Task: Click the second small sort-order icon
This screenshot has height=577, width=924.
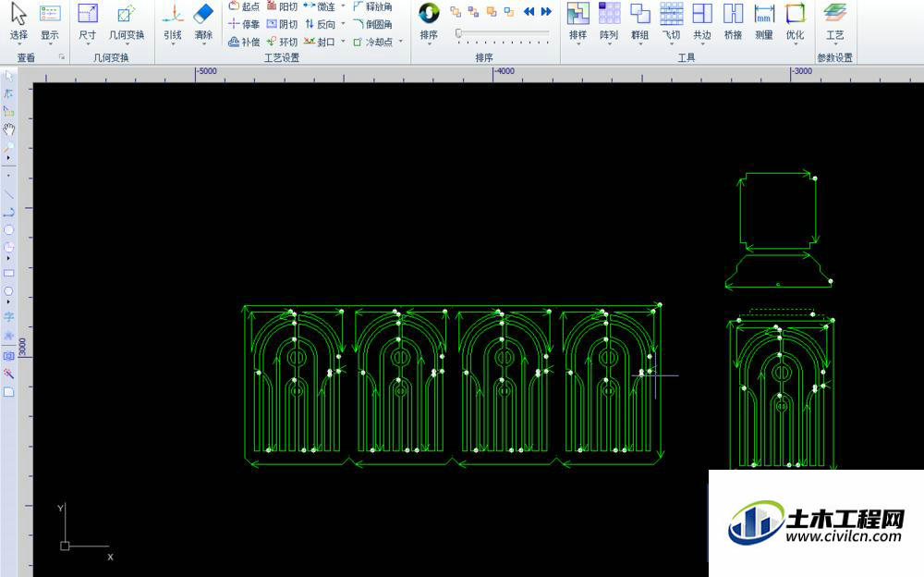Action: coord(473,11)
